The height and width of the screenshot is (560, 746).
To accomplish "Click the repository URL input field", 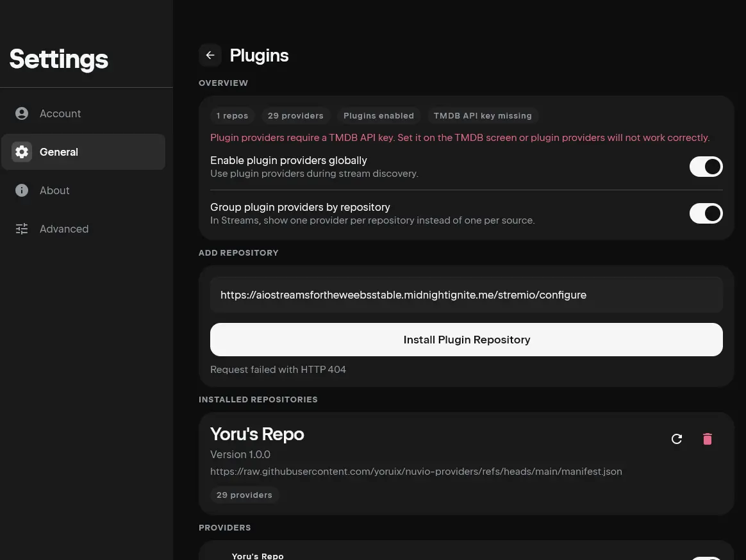I will (x=467, y=295).
